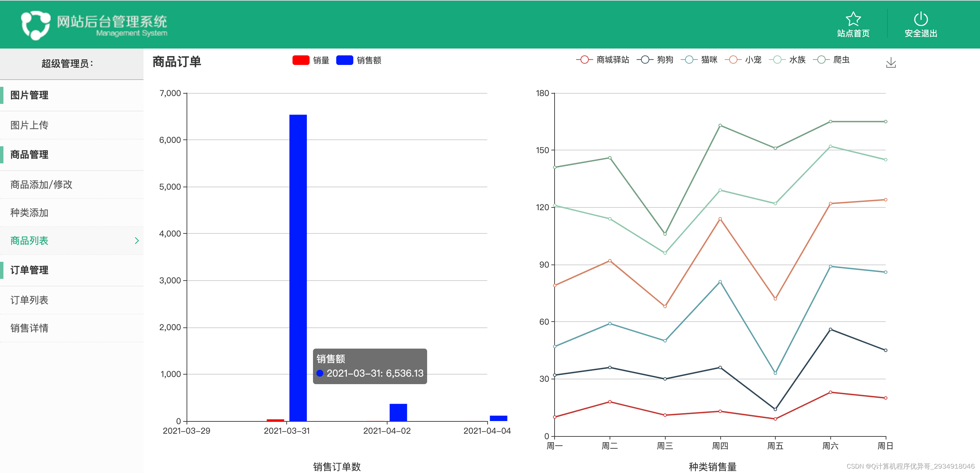The width and height of the screenshot is (980, 473).
Task: Click the red 2021-03-31 销量 bar
Action: click(x=275, y=420)
